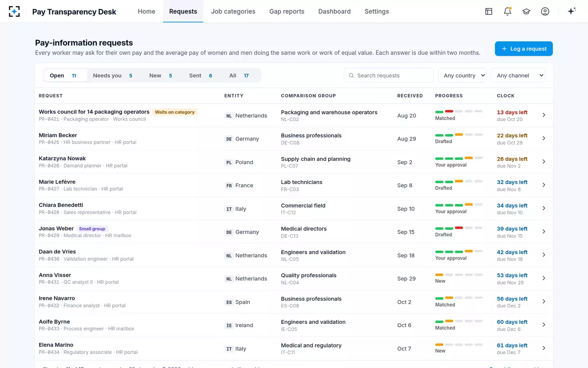Viewport: 588px width, 368px height.
Task: Open Irene Navarro request via chevron arrow
Action: pyautogui.click(x=544, y=301)
